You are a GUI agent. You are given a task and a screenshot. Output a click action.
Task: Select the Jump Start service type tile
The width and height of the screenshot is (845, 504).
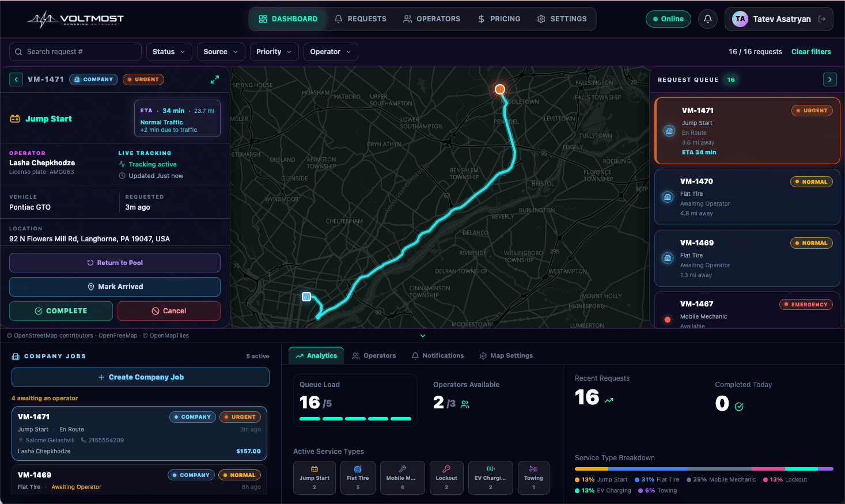pos(314,478)
